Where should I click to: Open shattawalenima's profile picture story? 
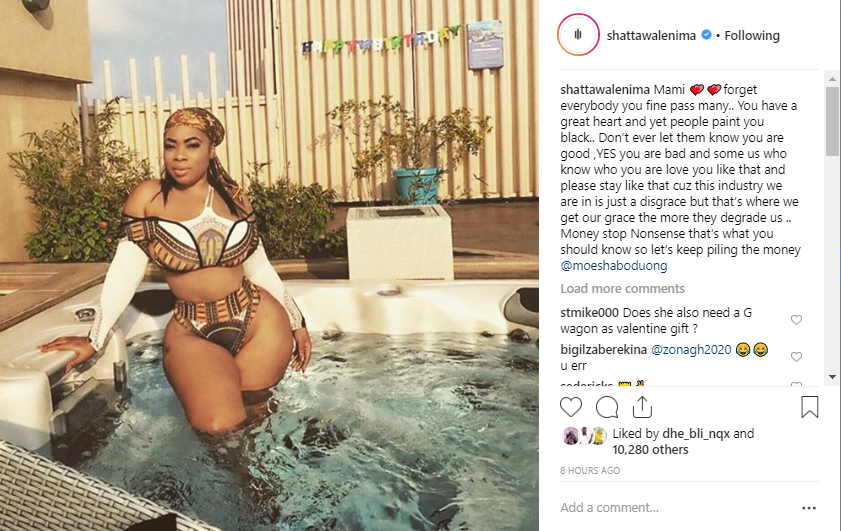point(578,35)
